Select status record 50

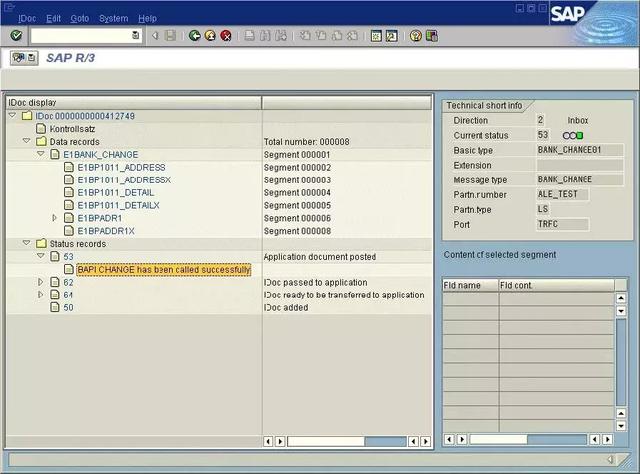(x=68, y=307)
